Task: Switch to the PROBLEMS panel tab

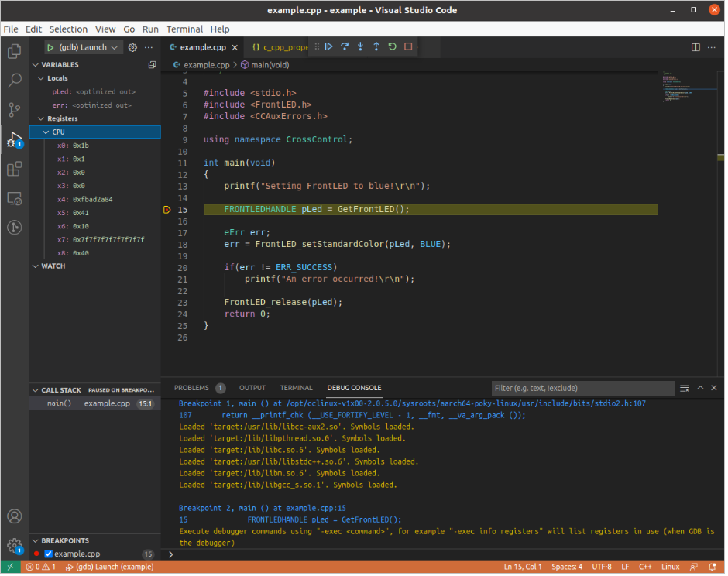Action: (191, 388)
